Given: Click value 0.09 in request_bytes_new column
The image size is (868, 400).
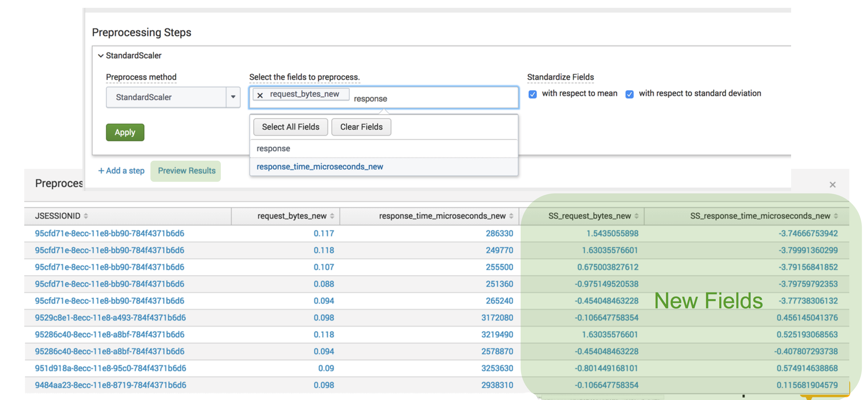Looking at the screenshot, I should tap(326, 368).
